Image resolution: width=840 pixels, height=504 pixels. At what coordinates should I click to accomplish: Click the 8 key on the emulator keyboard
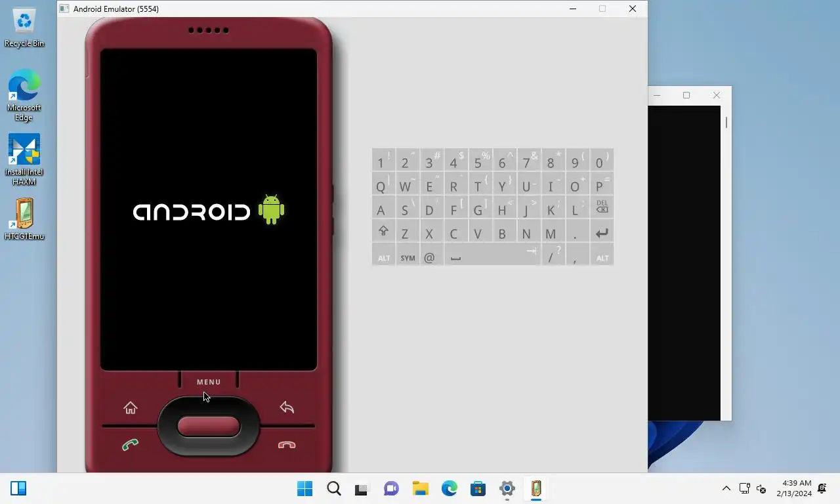pos(553,161)
